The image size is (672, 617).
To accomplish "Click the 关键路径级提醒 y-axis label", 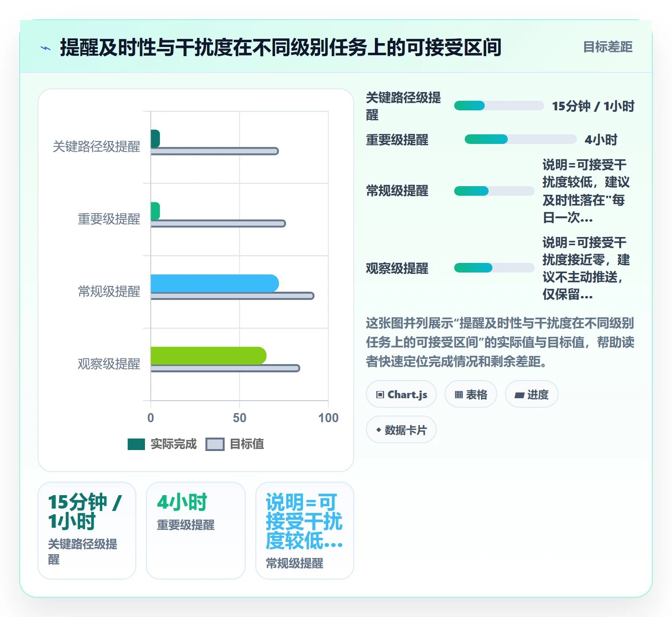I will tap(96, 147).
